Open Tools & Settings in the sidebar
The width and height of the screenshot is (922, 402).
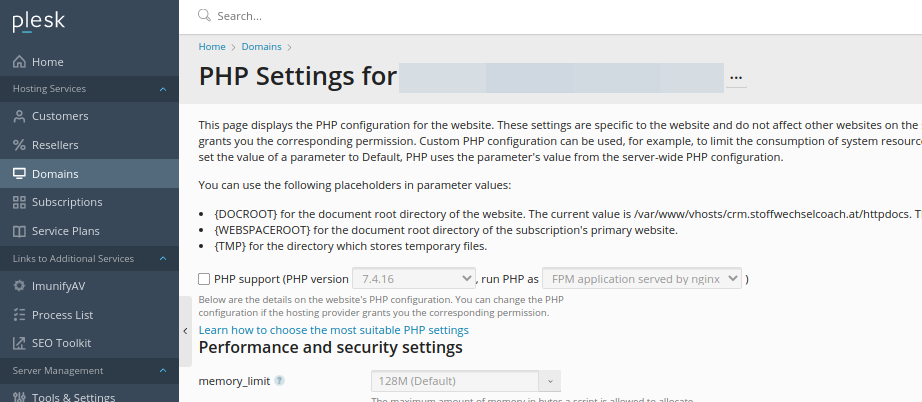[89, 395]
